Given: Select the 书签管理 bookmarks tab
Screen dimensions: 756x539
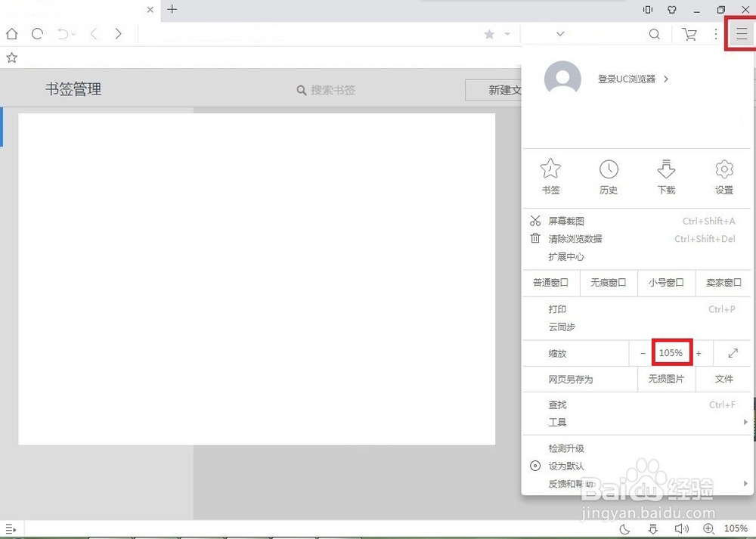Looking at the screenshot, I should coord(73,89).
